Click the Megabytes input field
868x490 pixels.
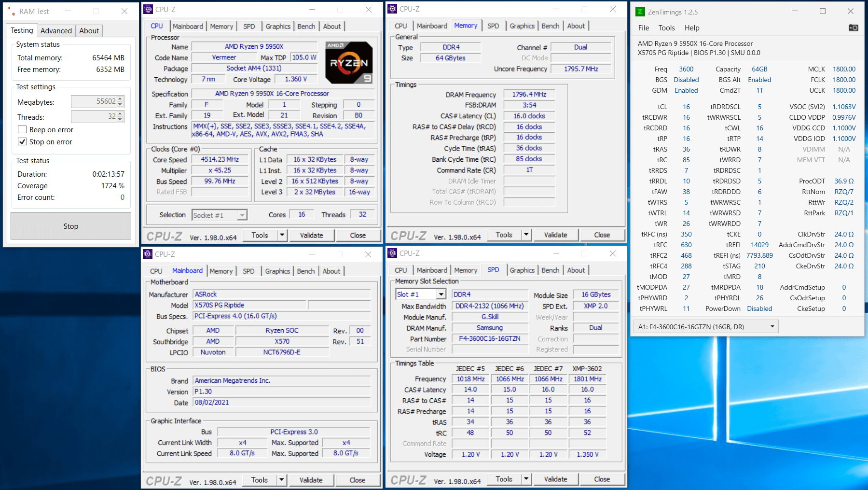tap(94, 101)
